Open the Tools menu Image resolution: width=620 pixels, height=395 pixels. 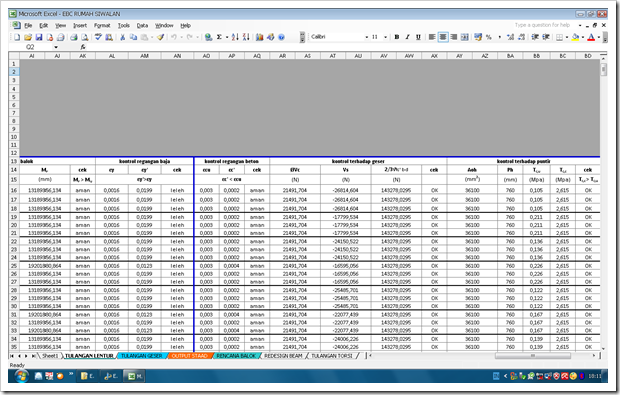point(124,26)
